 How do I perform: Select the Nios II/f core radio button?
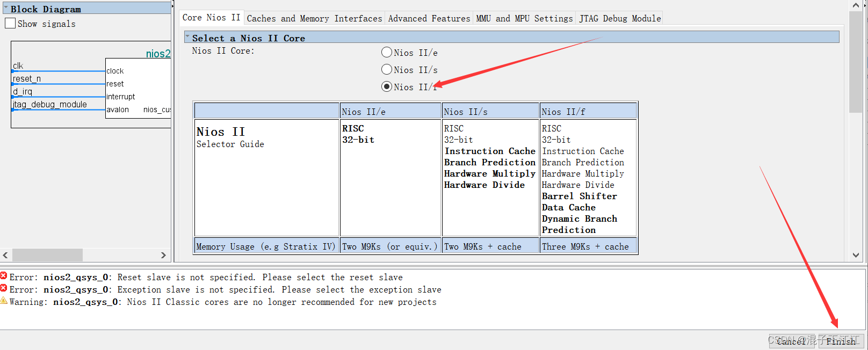387,86
